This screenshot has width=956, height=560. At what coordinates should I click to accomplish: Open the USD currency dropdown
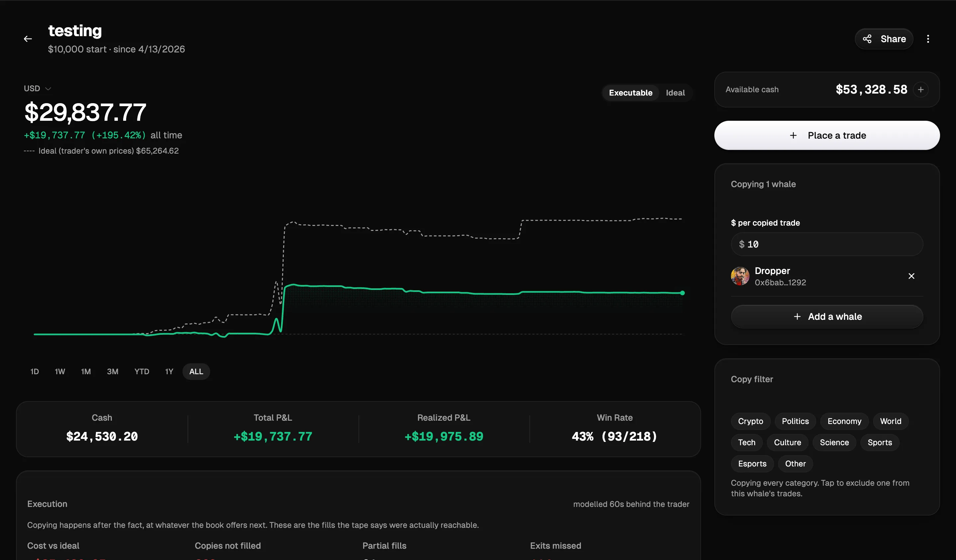pyautogui.click(x=37, y=88)
